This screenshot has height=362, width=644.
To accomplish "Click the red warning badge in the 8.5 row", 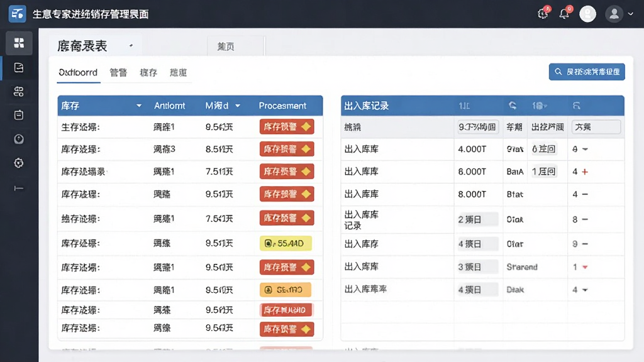I will [287, 149].
